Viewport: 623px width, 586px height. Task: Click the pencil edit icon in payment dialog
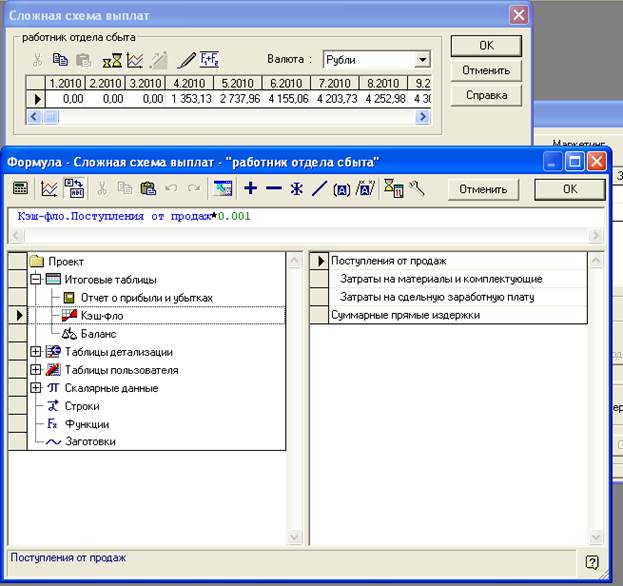(186, 60)
